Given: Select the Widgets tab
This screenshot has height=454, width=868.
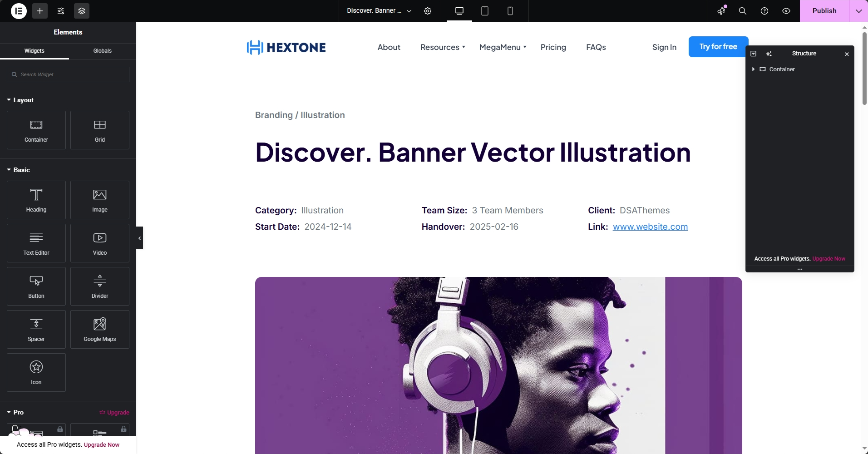Looking at the screenshot, I should click(35, 51).
